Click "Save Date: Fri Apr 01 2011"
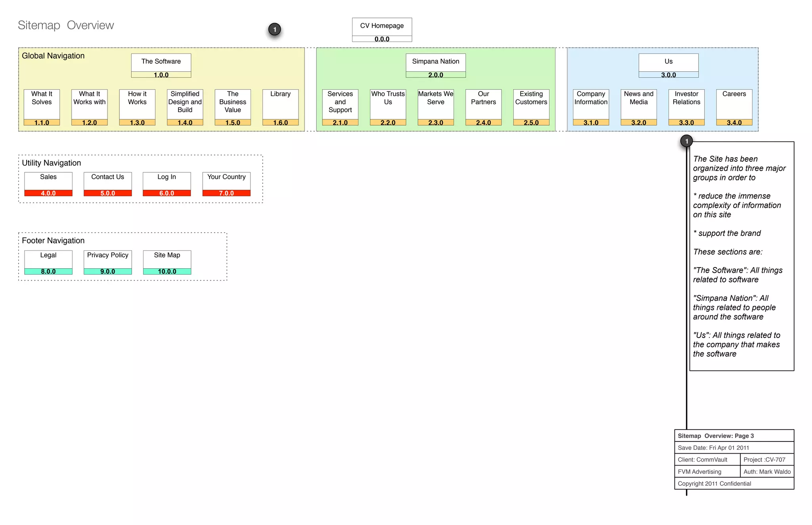The image size is (812, 525). [713, 448]
